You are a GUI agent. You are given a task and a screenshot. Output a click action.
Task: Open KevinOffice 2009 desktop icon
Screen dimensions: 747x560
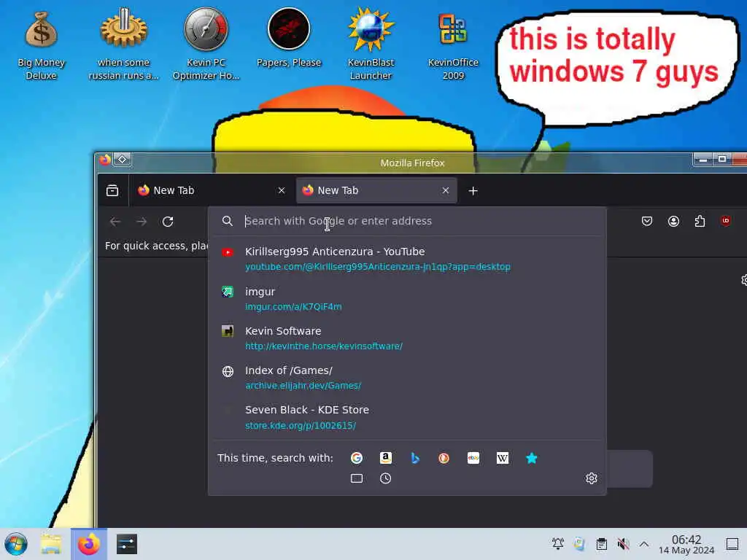[453, 45]
